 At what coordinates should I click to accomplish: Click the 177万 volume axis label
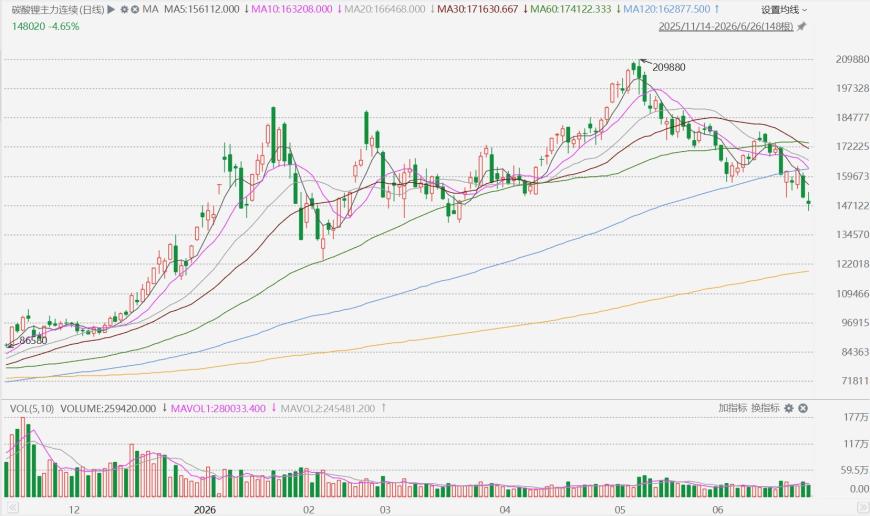856,417
